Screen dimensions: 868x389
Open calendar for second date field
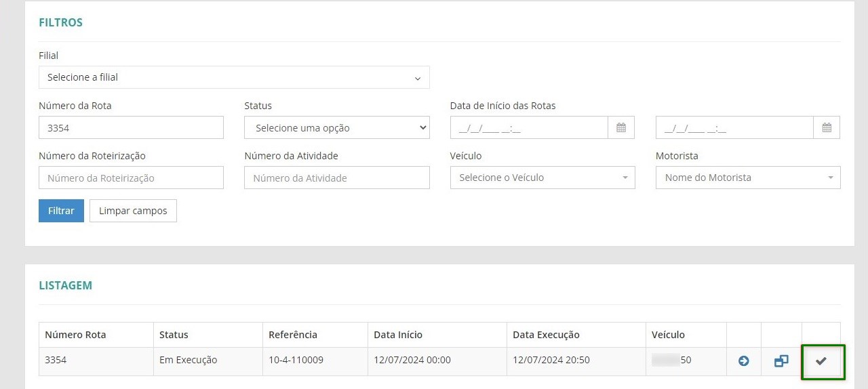826,127
